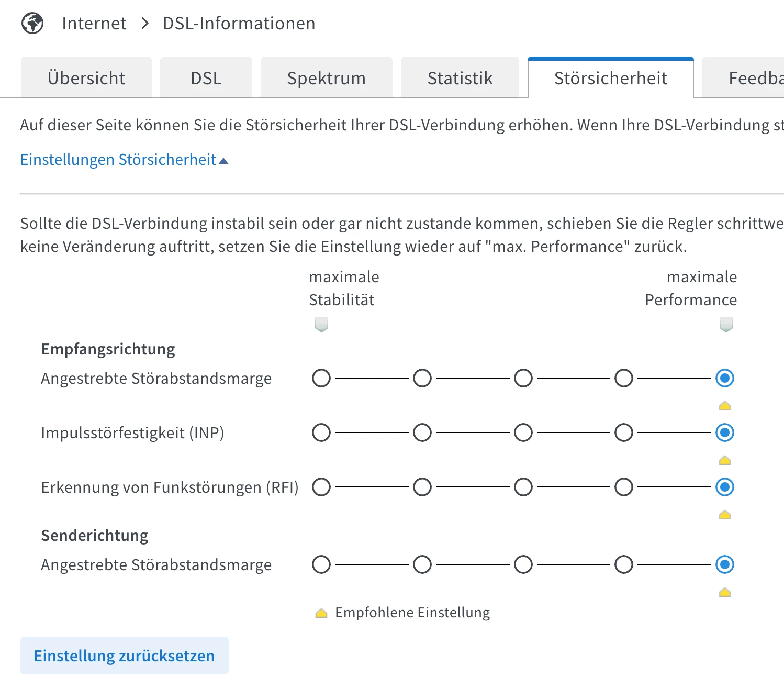Click the blue collapse triangle arrow
This screenshot has width=784, height=688.
[x=223, y=161]
